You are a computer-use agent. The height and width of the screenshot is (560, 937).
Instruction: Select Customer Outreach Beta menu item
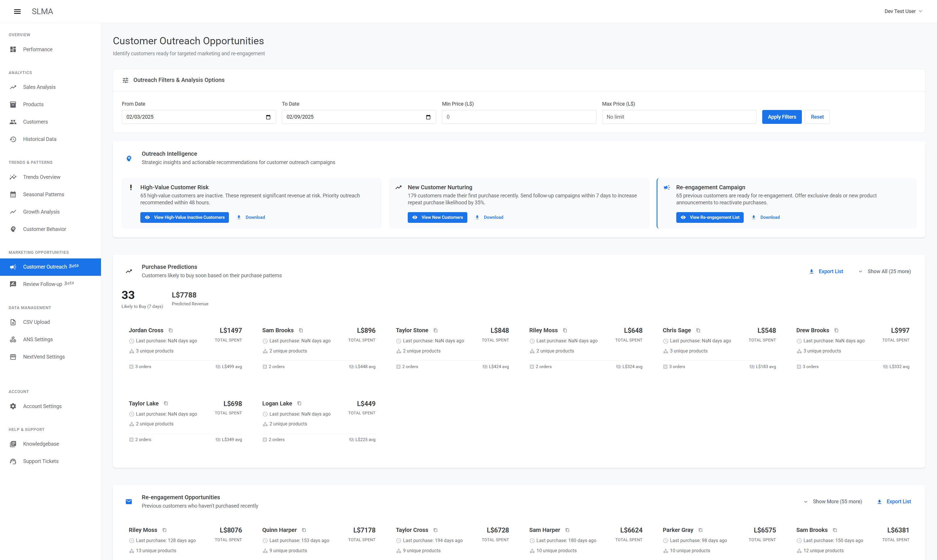point(51,267)
